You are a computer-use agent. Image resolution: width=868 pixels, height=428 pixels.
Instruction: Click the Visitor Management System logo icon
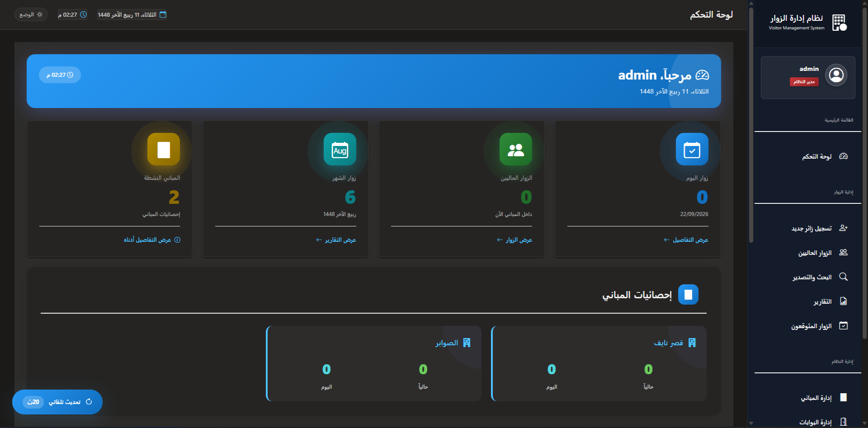coord(839,22)
